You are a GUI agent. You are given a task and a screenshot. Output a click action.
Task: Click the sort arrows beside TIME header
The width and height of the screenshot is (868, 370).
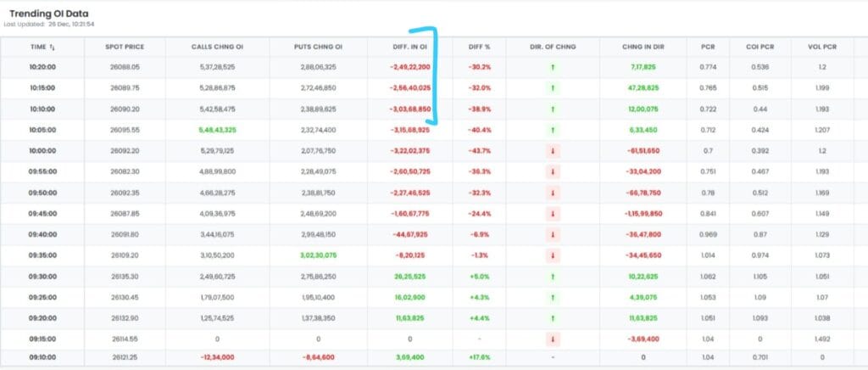pos(53,47)
